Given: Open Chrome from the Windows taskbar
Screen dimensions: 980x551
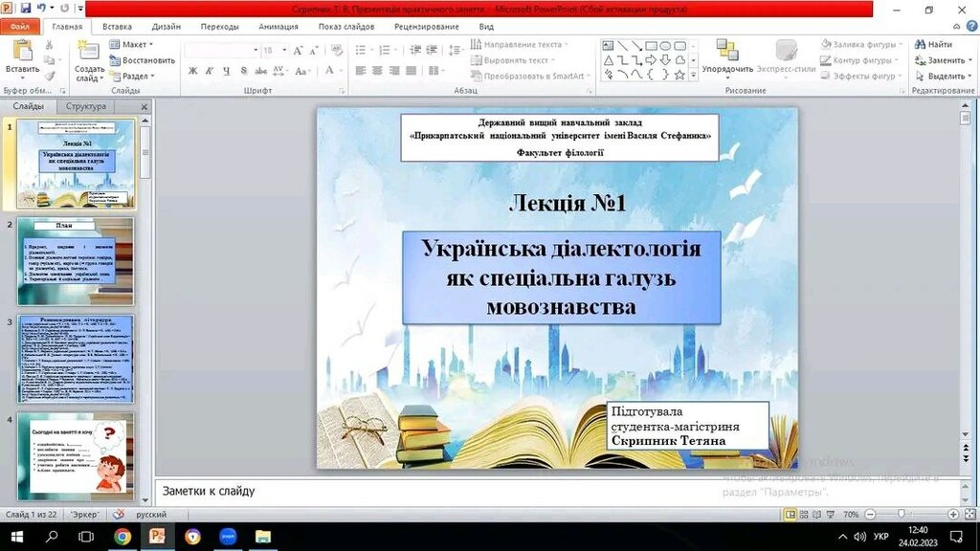Looking at the screenshot, I should [122, 537].
